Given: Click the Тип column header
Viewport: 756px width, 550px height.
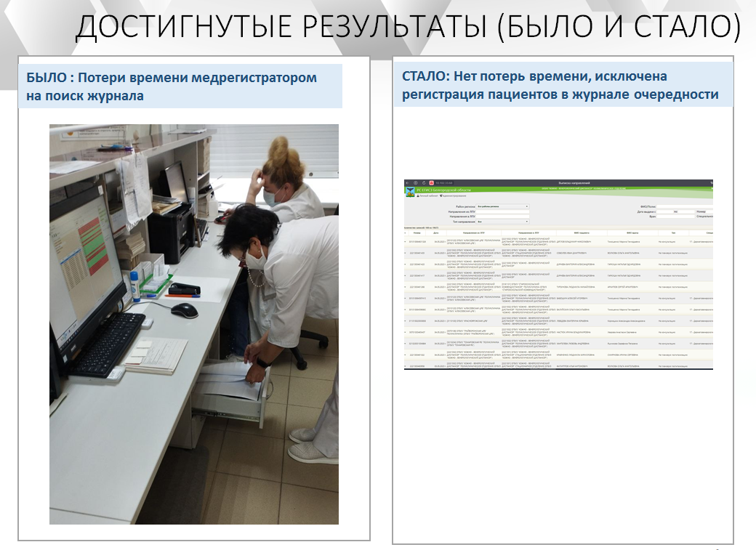Looking at the screenshot, I should (674, 232).
